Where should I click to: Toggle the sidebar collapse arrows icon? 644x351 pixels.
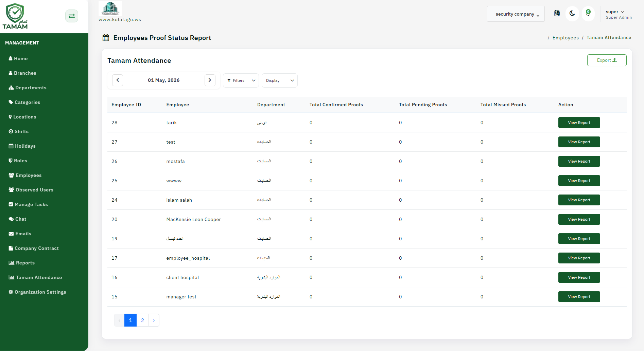coord(72,16)
